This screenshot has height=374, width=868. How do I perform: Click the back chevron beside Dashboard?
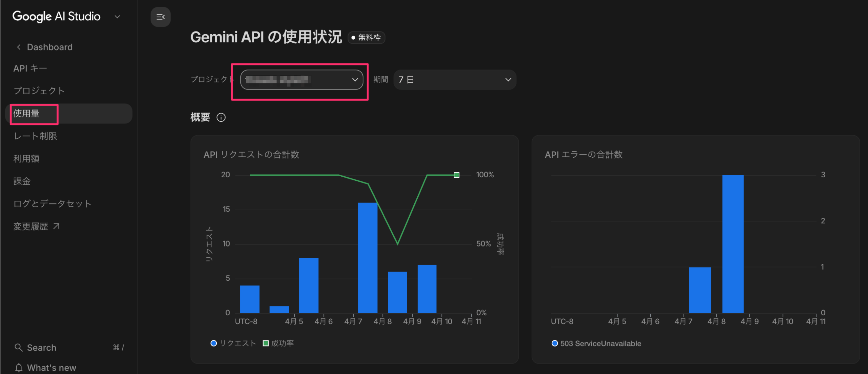[x=19, y=47]
